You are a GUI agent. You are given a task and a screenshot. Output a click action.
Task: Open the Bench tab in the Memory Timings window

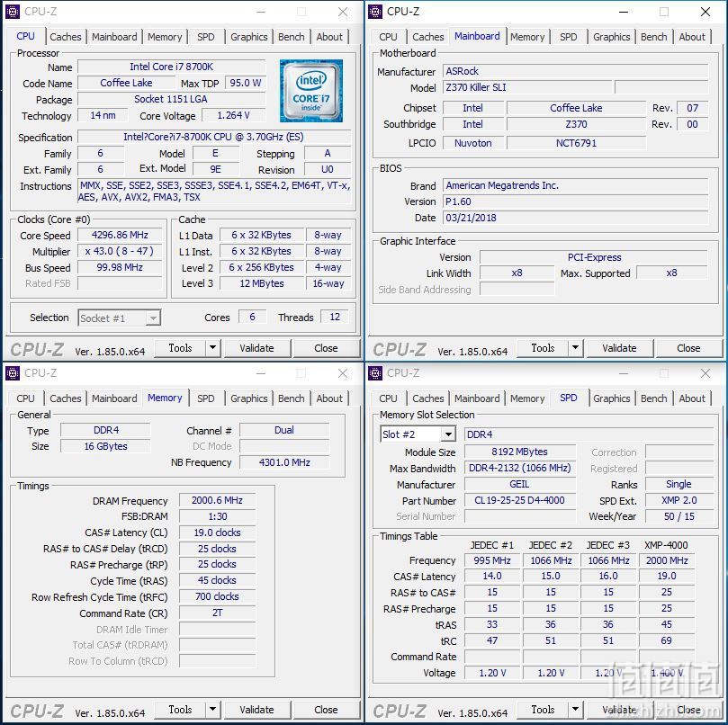coord(291,398)
